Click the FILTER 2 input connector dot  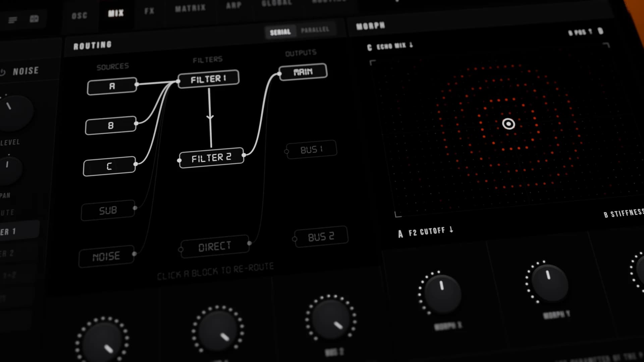coord(179,161)
